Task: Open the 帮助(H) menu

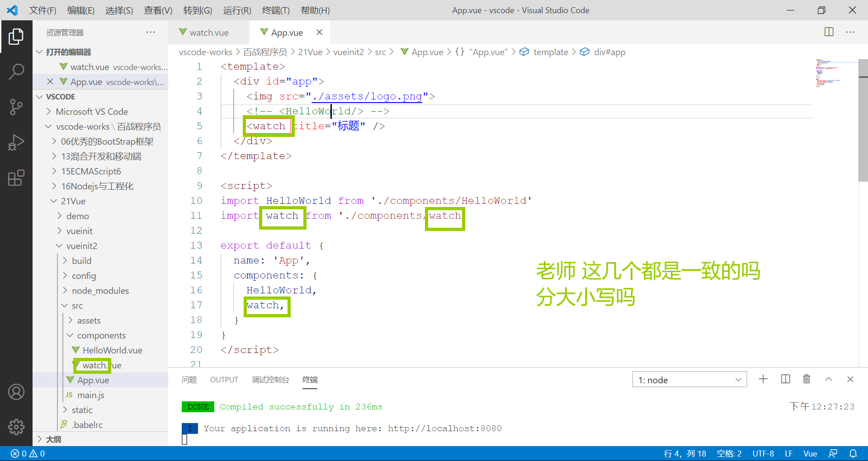Action: pyautogui.click(x=315, y=10)
